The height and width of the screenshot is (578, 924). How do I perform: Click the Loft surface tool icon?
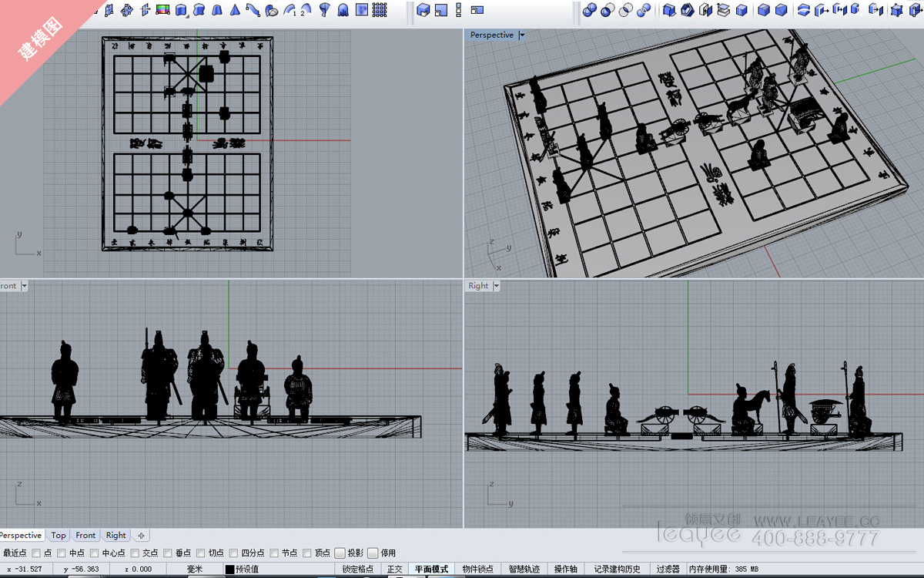pyautogui.click(x=199, y=10)
